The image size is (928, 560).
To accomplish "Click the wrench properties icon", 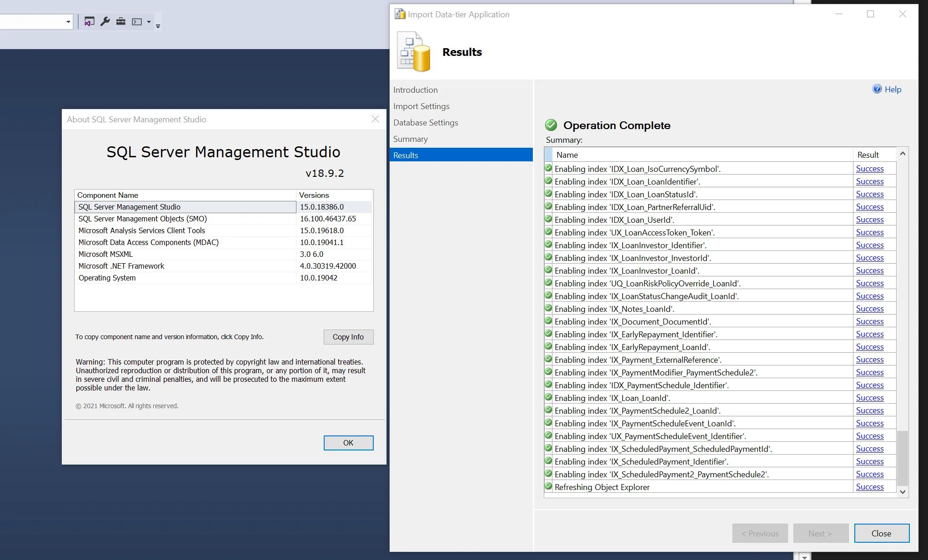I will [x=105, y=21].
